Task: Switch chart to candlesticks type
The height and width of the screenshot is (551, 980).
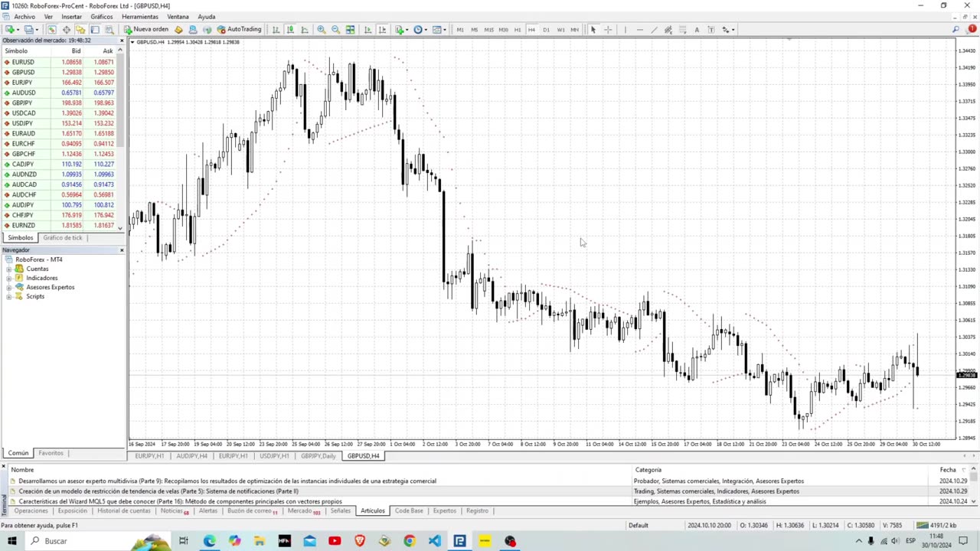Action: tap(290, 29)
